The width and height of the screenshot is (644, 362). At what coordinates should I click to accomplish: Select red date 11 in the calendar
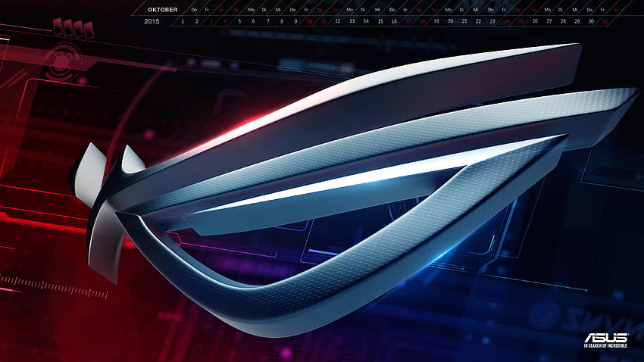click(324, 21)
